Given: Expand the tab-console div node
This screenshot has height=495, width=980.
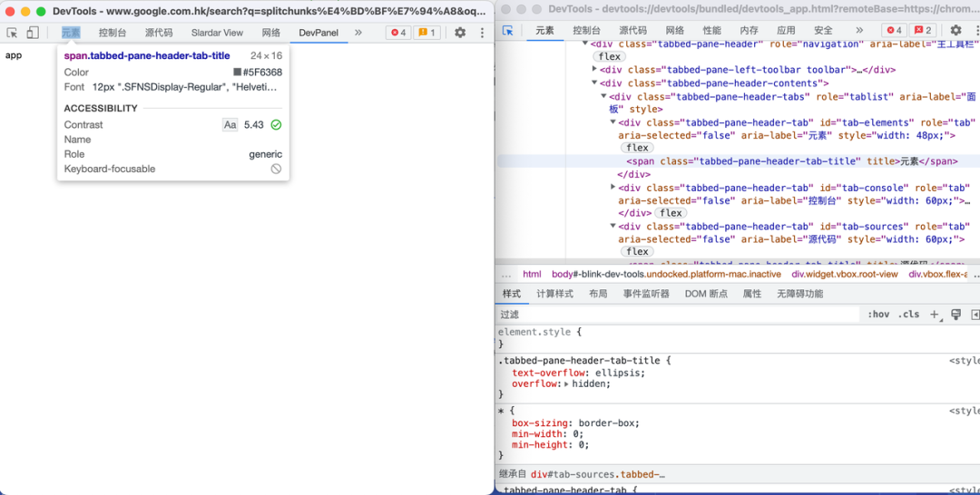Looking at the screenshot, I should coord(613,187).
